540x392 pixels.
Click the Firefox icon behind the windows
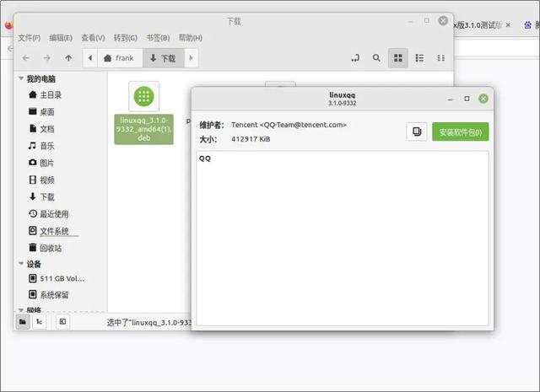coord(9,25)
